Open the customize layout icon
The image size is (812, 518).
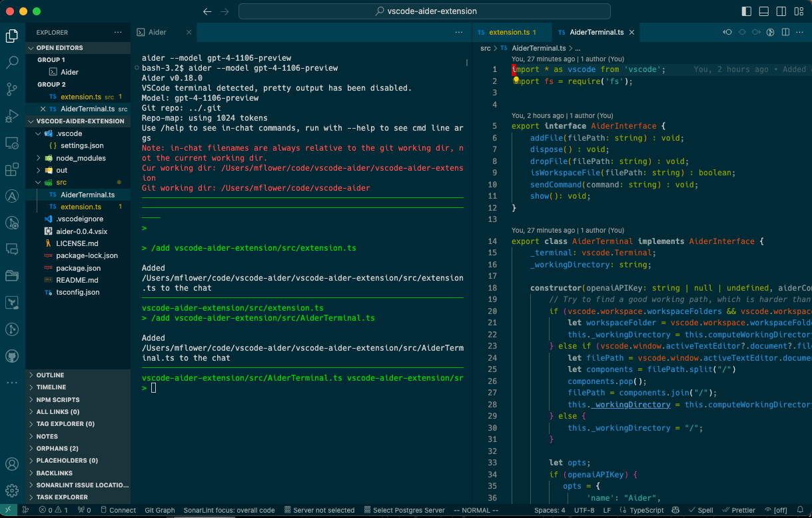799,11
